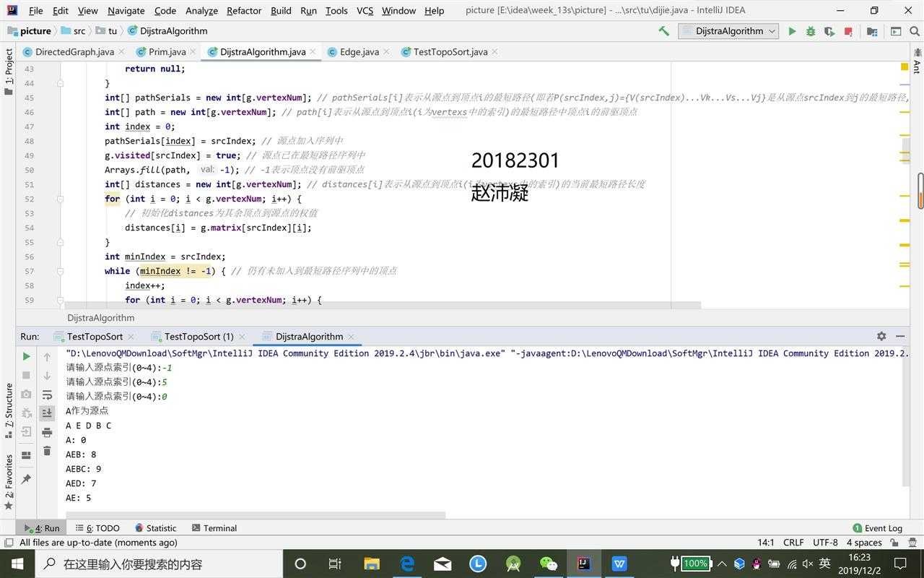The image size is (924, 578).
Task: Switch to the Prim.java editor tab
Action: [x=167, y=52]
